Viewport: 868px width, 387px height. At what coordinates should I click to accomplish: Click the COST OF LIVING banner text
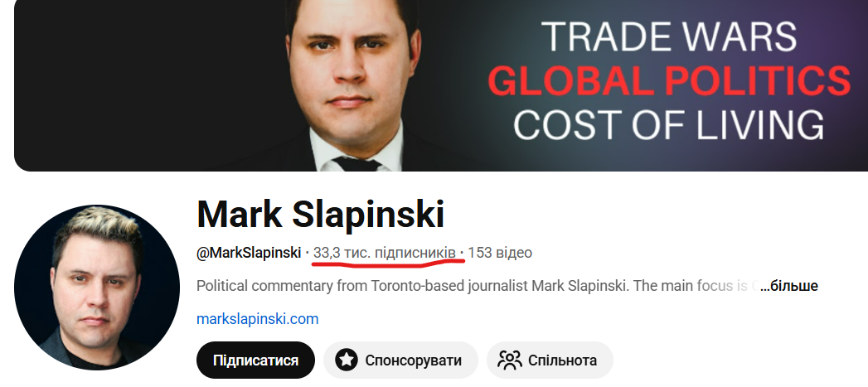coord(669,124)
